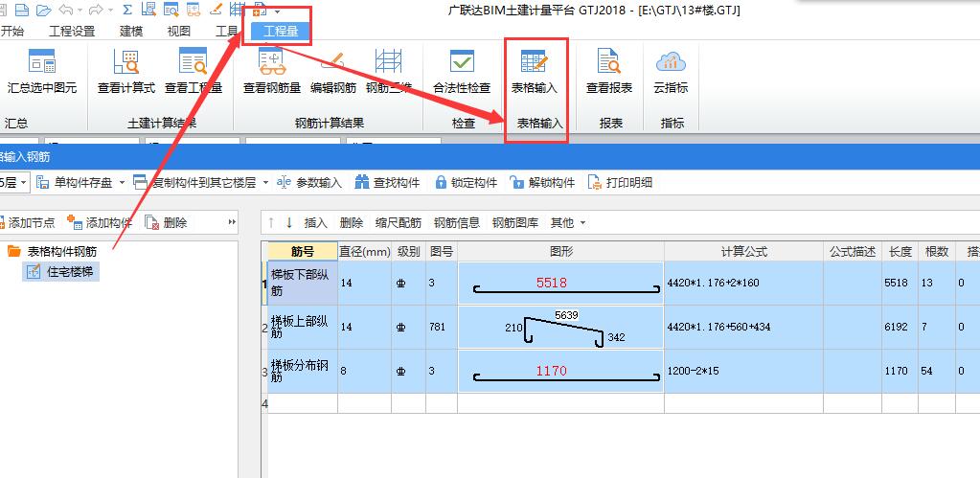Click the 删除 button in table toolbar

pos(352,222)
